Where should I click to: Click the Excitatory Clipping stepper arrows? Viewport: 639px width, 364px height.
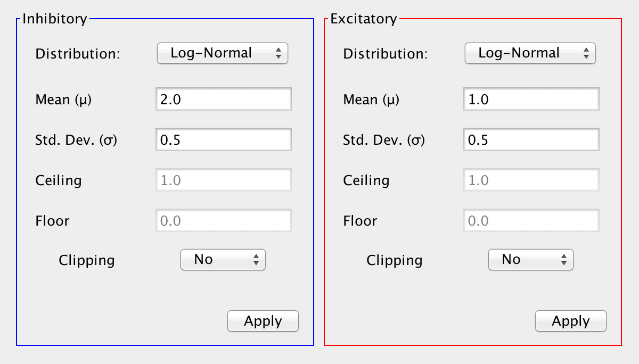(564, 260)
